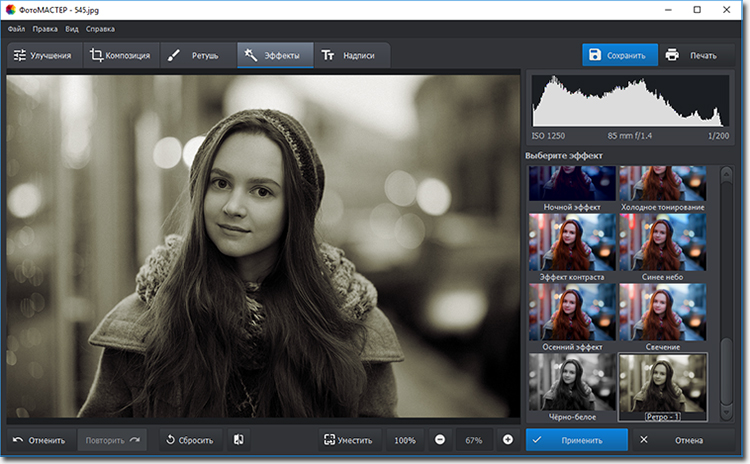
Task: Open the Надписи tab
Action: pyautogui.click(x=349, y=55)
